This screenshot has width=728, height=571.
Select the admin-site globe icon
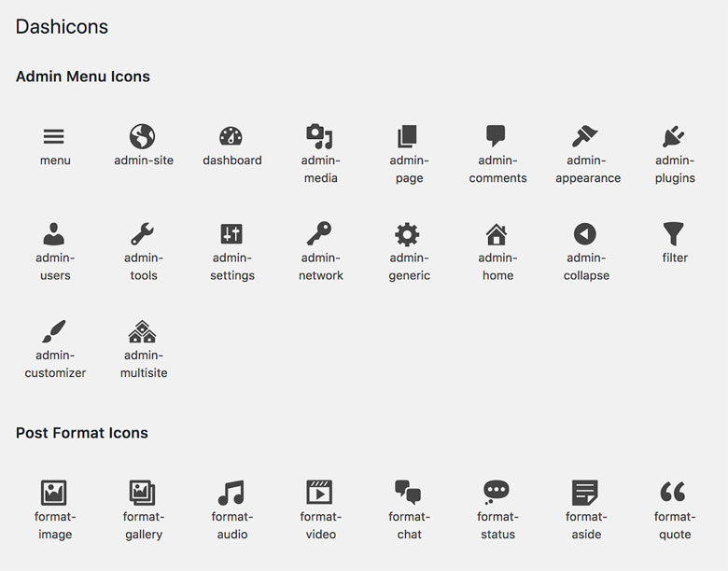click(x=143, y=136)
